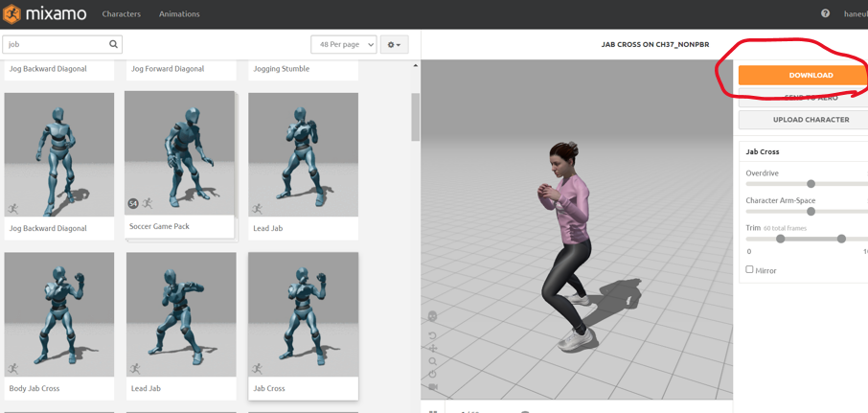
Task: Focus the animation search field
Action: 62,44
